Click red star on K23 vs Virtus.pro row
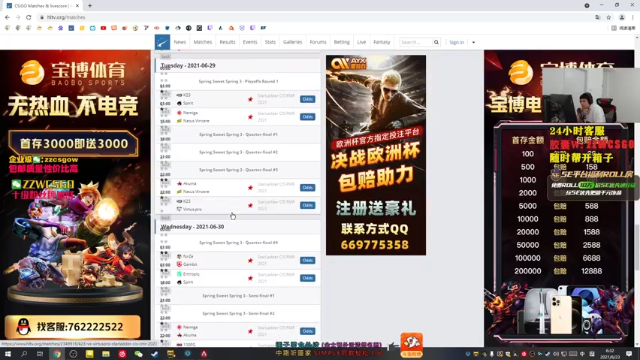This screenshot has height=360, width=640. 250,205
